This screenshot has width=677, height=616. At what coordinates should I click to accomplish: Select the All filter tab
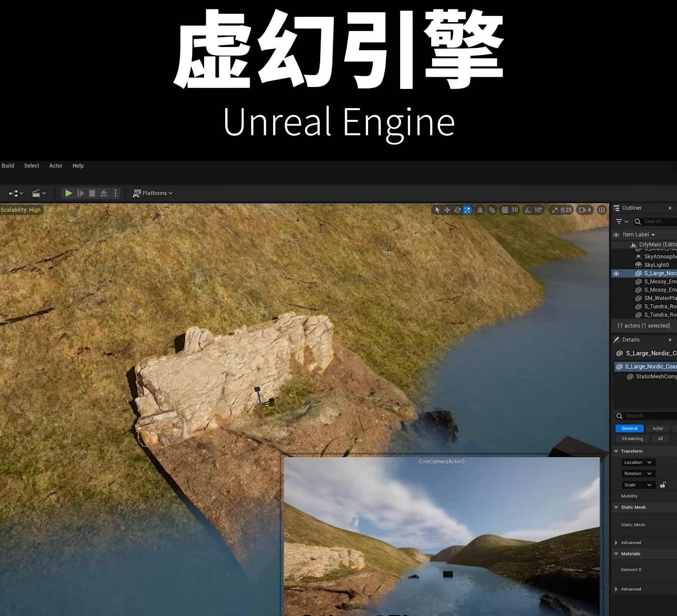[x=661, y=439]
